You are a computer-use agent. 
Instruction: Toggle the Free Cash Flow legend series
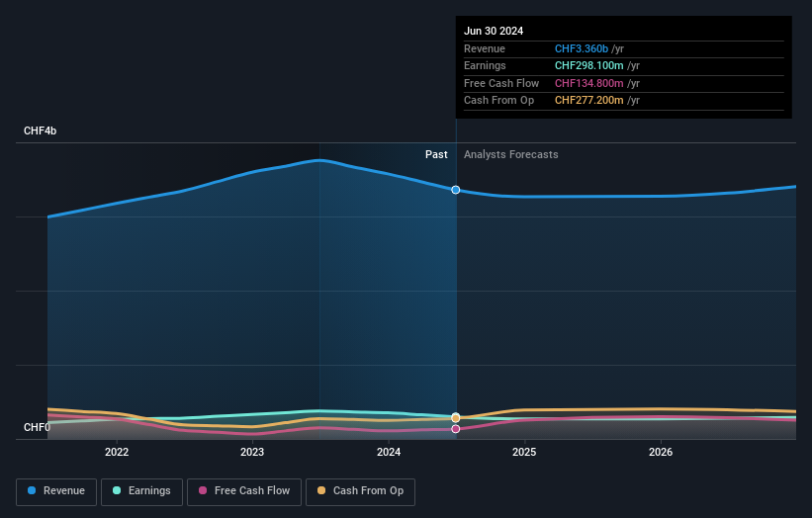(x=244, y=491)
